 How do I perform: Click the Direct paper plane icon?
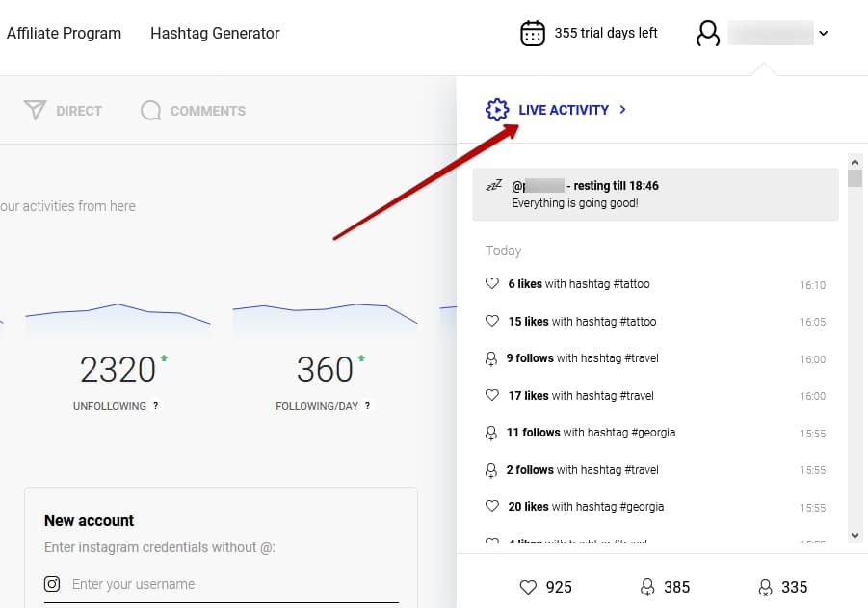point(35,110)
